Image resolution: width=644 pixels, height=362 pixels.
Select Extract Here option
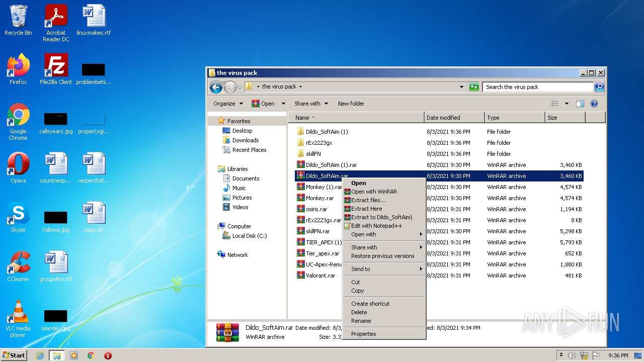384,209
